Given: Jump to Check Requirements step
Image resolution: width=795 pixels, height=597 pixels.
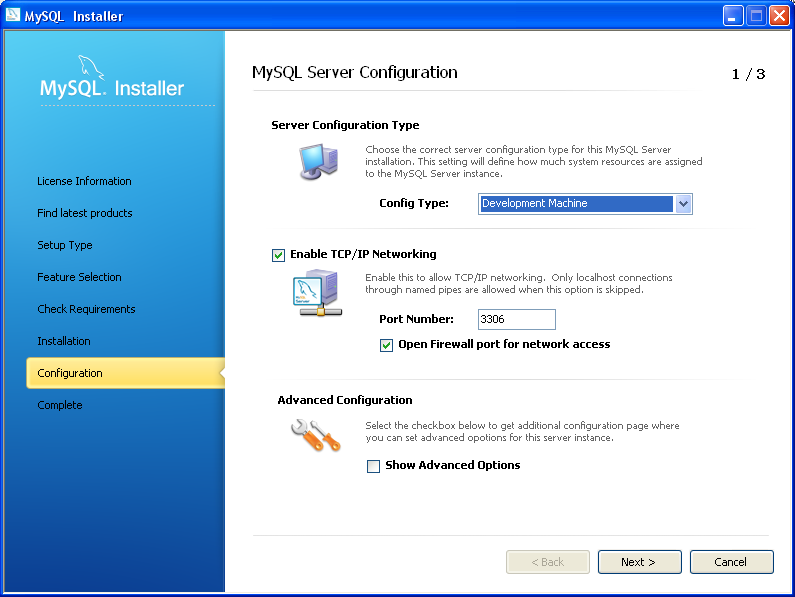Looking at the screenshot, I should 86,309.
